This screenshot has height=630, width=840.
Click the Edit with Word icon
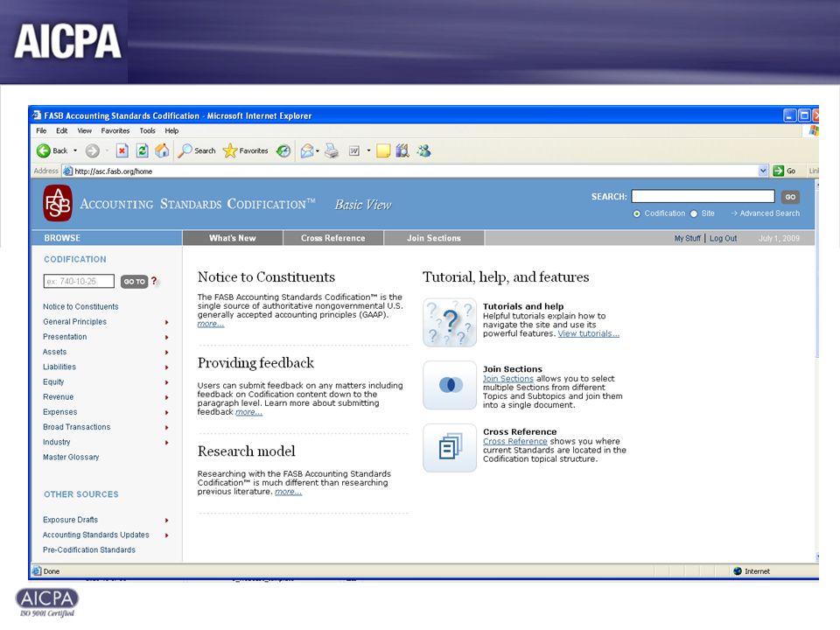click(x=354, y=151)
